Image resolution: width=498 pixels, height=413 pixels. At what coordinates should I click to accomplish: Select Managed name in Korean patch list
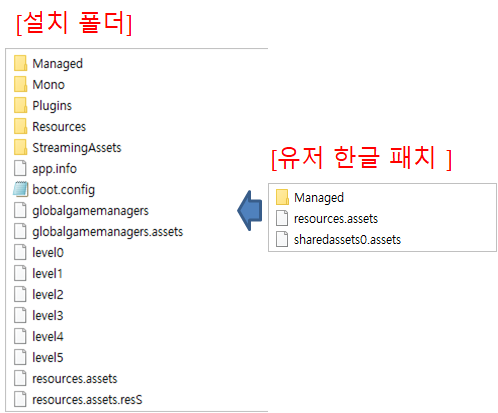click(319, 198)
